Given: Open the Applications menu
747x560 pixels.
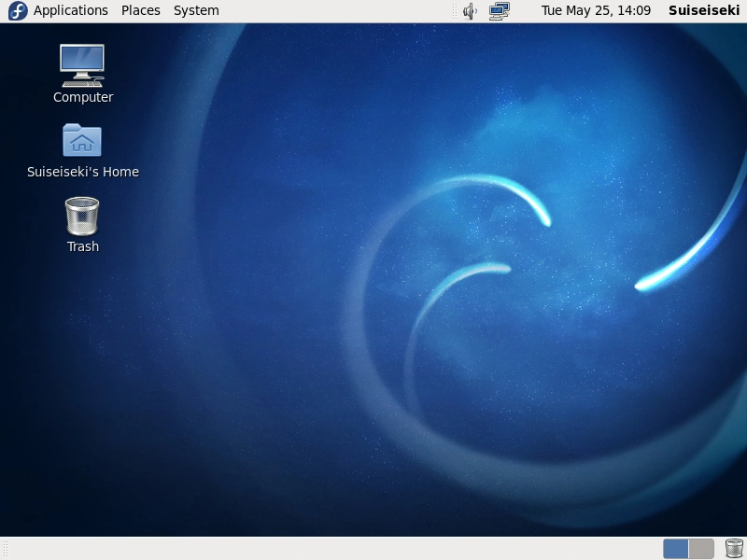Looking at the screenshot, I should (71, 10).
